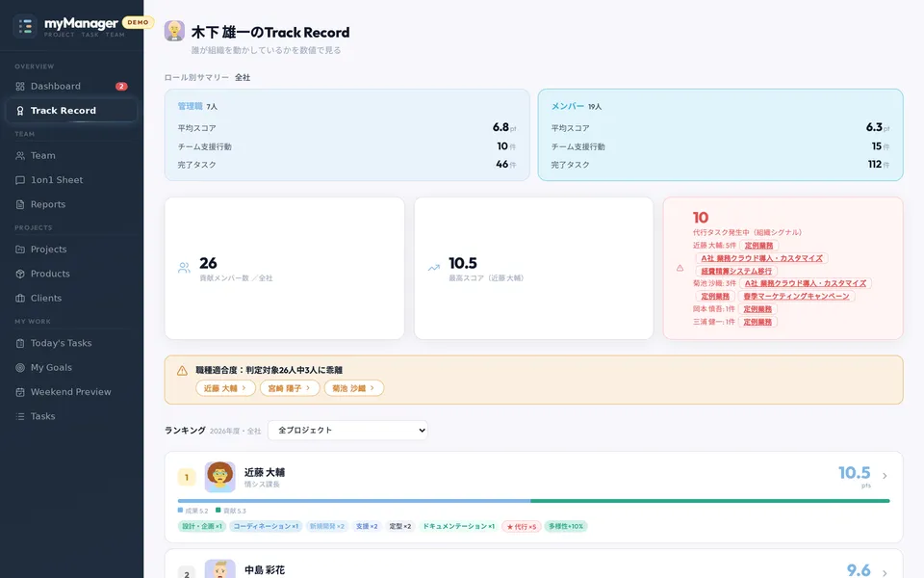This screenshot has height=578, width=924.
Task: Open 定例業務 link in 岡本 慎吾 row
Action: coord(757,309)
